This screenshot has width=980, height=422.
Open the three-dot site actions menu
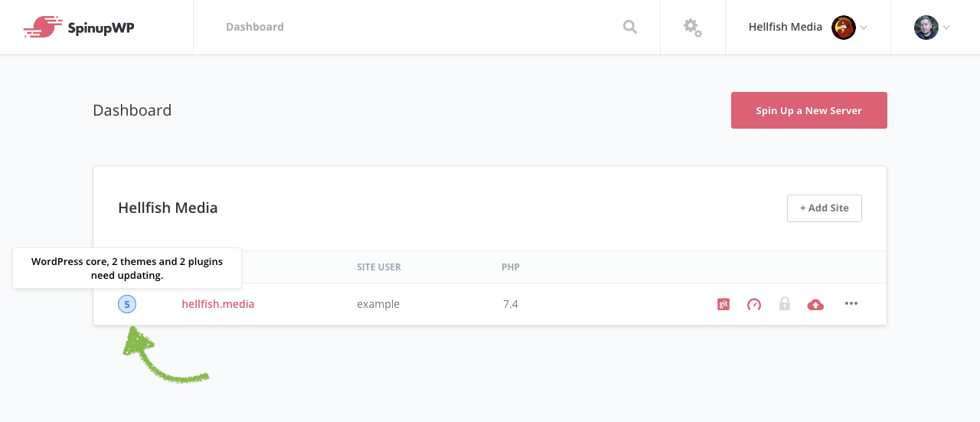851,303
